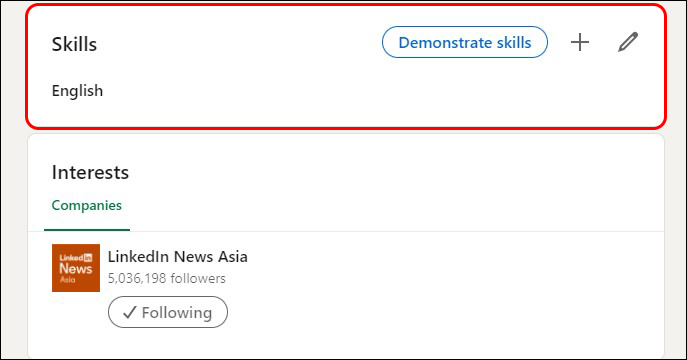Click the Demonstrate skills button
This screenshot has height=360, width=687.
coord(464,42)
